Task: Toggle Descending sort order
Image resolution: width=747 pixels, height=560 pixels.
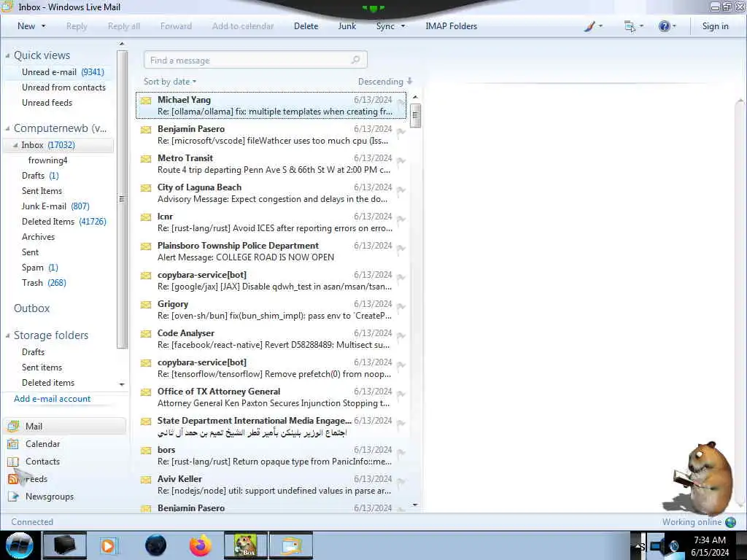Action: coord(385,82)
